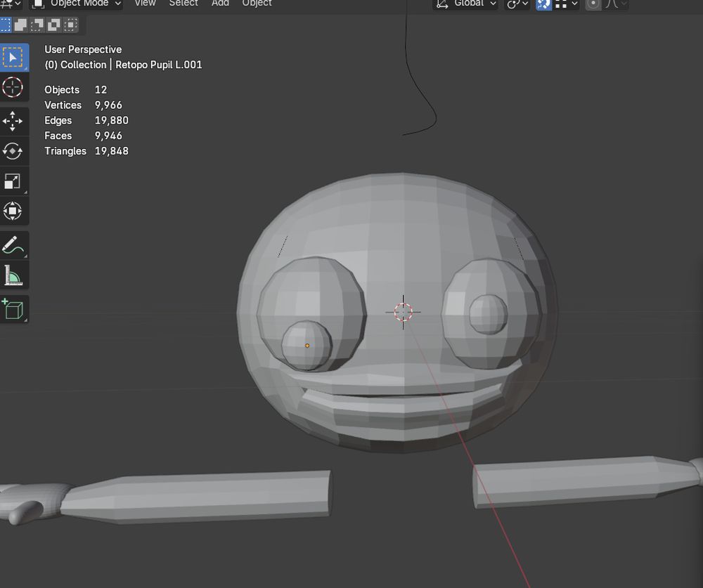Toggle snapping magnet icon
Screen dimensions: 703x588
coord(543,4)
